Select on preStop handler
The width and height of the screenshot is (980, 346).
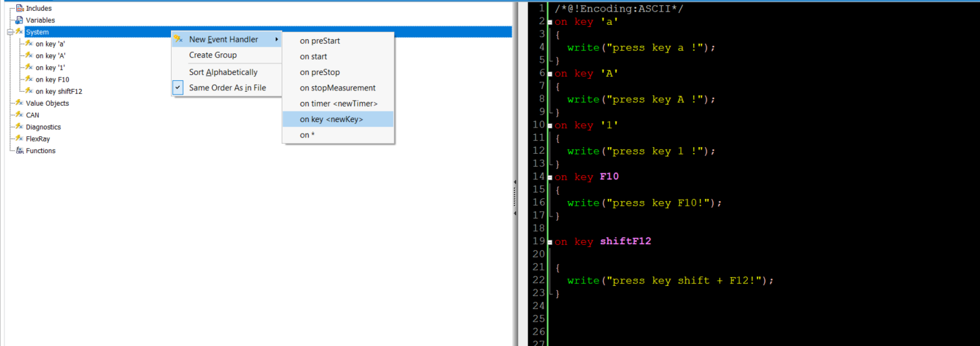[x=338, y=72]
